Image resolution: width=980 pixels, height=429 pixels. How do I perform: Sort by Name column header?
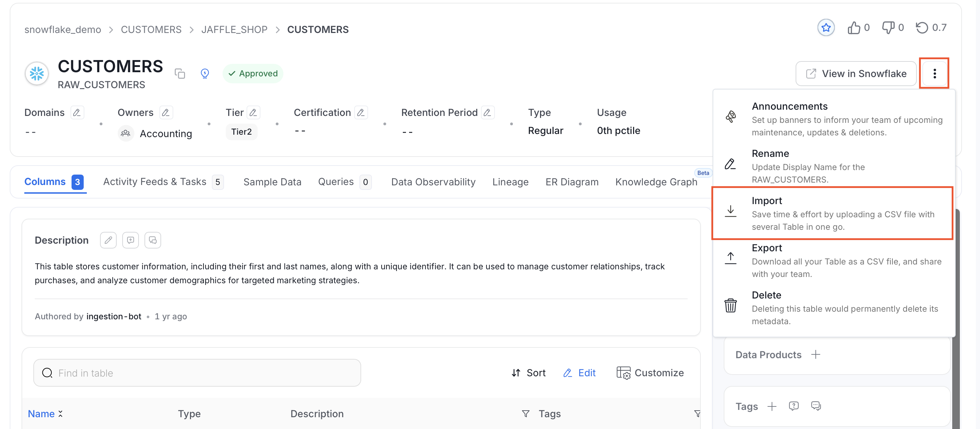coord(45,413)
